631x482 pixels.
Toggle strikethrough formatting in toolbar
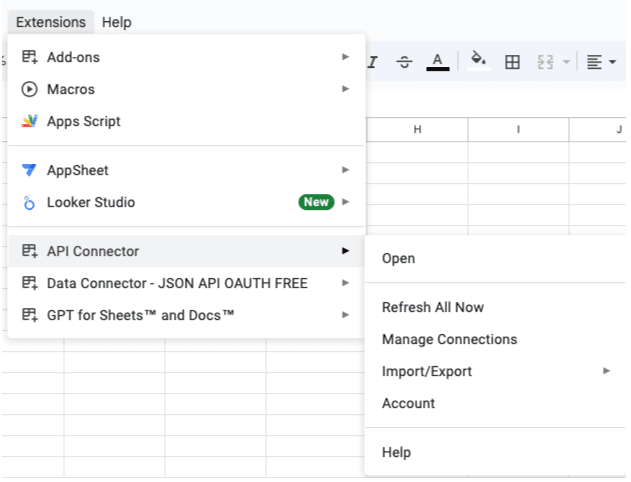click(404, 62)
